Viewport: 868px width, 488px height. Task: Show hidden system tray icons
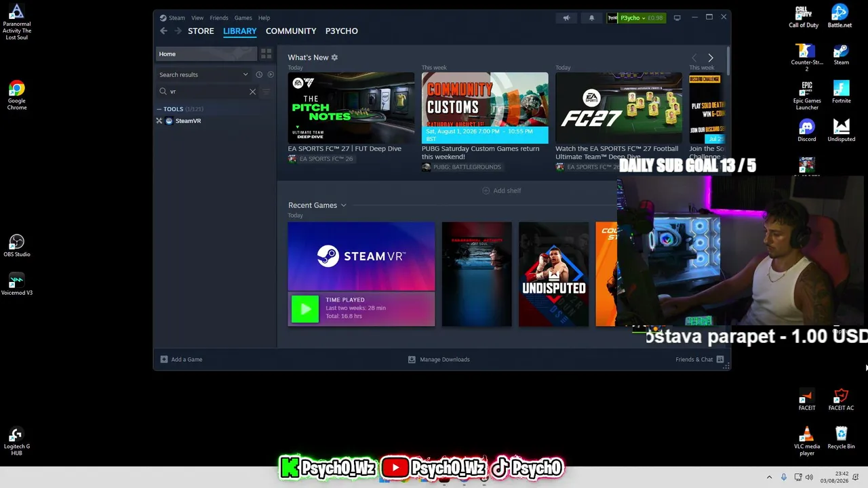point(769,478)
